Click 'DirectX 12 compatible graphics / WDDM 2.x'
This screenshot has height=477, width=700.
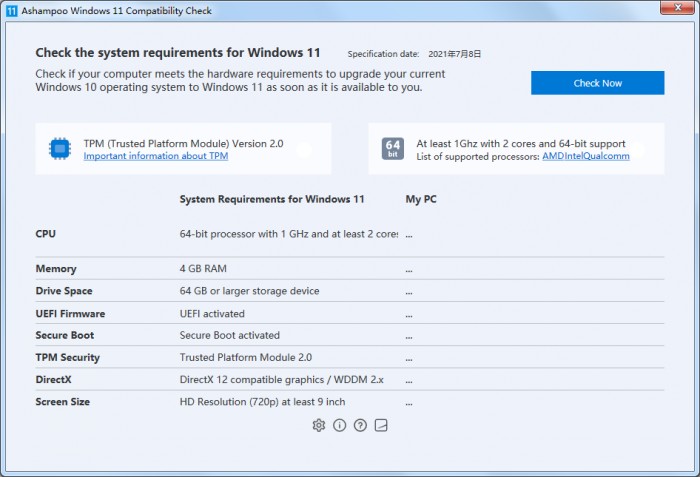[282, 380]
